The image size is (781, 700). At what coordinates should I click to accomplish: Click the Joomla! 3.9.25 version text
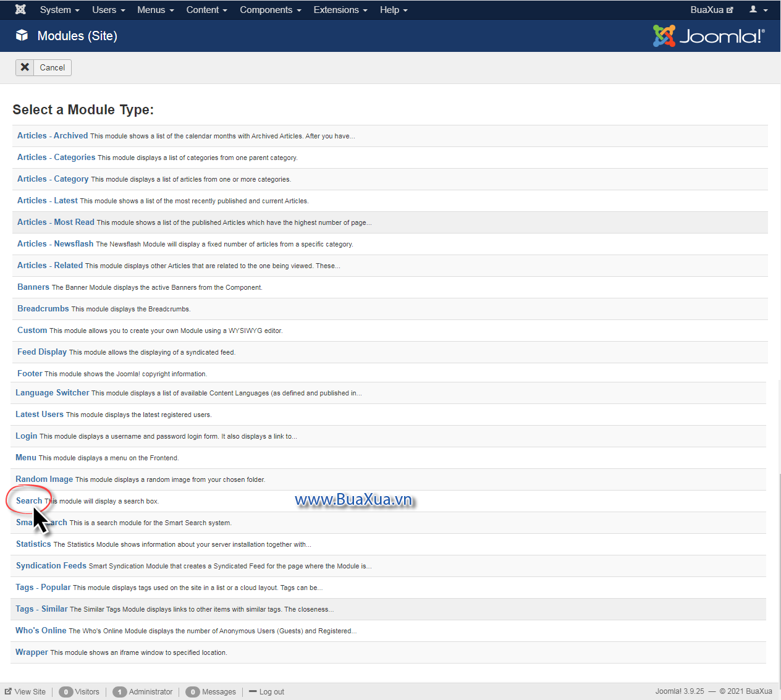point(680,691)
